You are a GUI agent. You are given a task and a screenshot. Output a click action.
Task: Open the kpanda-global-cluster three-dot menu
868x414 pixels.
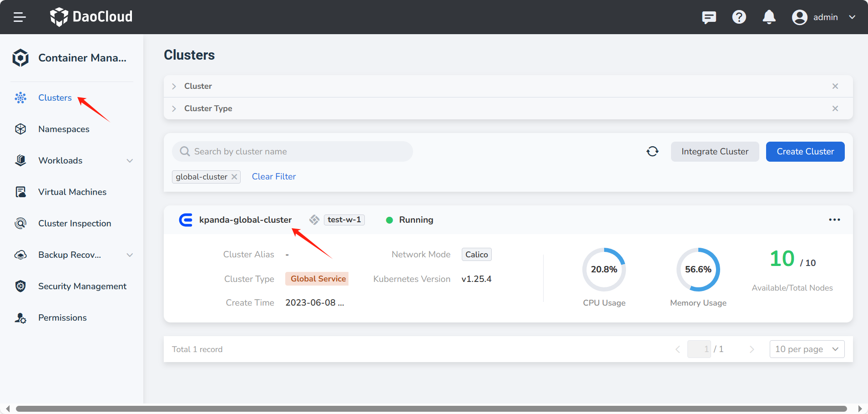(x=834, y=220)
